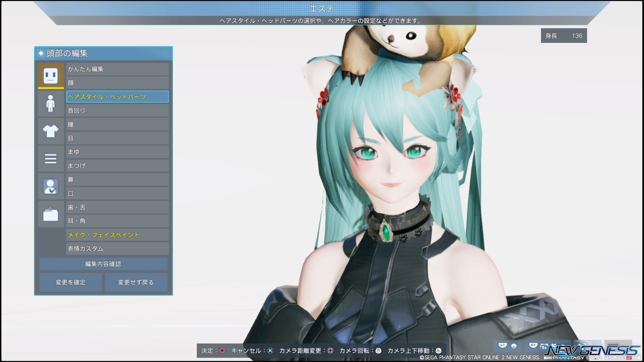Click 変更せず戻る to discard changes
The width and height of the screenshot is (644, 362).
pyautogui.click(x=136, y=282)
